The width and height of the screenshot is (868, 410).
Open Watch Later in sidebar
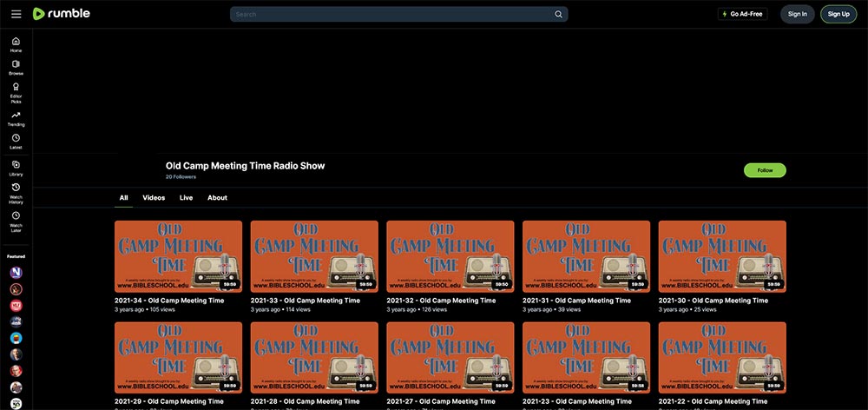click(16, 222)
